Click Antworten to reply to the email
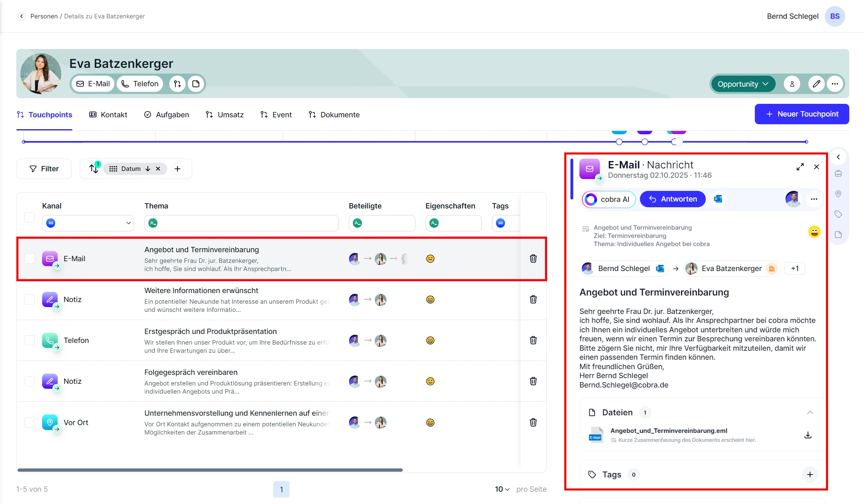The height and width of the screenshot is (504, 864). 672,199
